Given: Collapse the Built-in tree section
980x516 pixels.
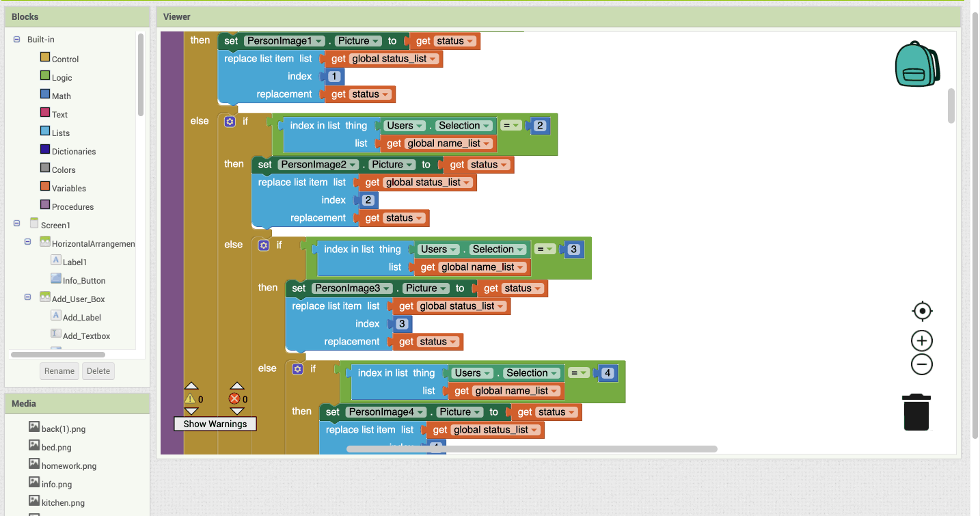Looking at the screenshot, I should 16,40.
